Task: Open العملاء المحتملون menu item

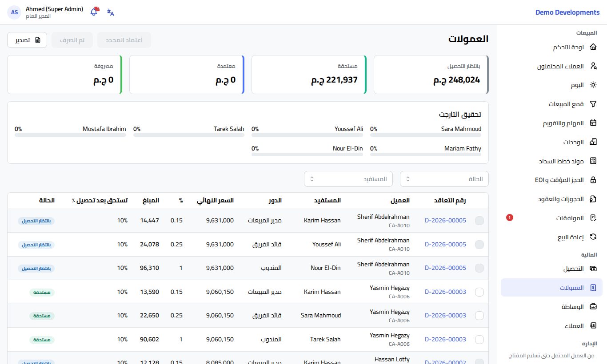Action: 551,66
